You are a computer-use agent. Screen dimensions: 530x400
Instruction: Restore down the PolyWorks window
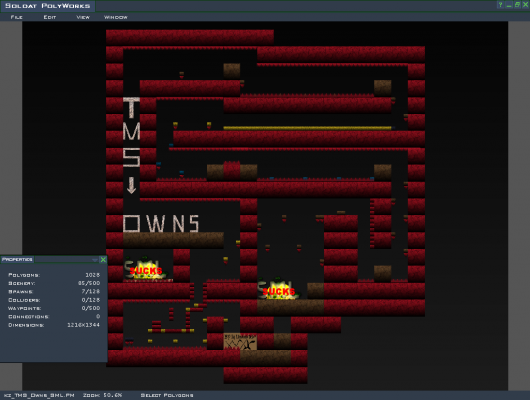pyautogui.click(x=517, y=5)
